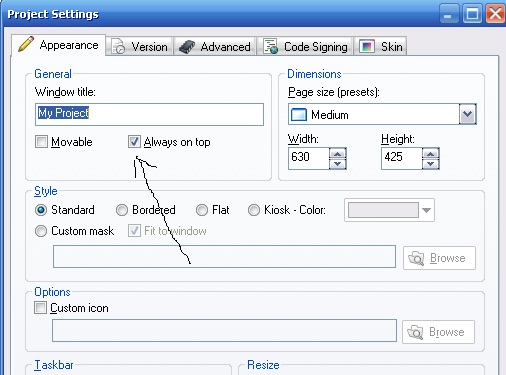This screenshot has width=506, height=375.
Task: Maximize the Project Settings window
Action: [472, 14]
